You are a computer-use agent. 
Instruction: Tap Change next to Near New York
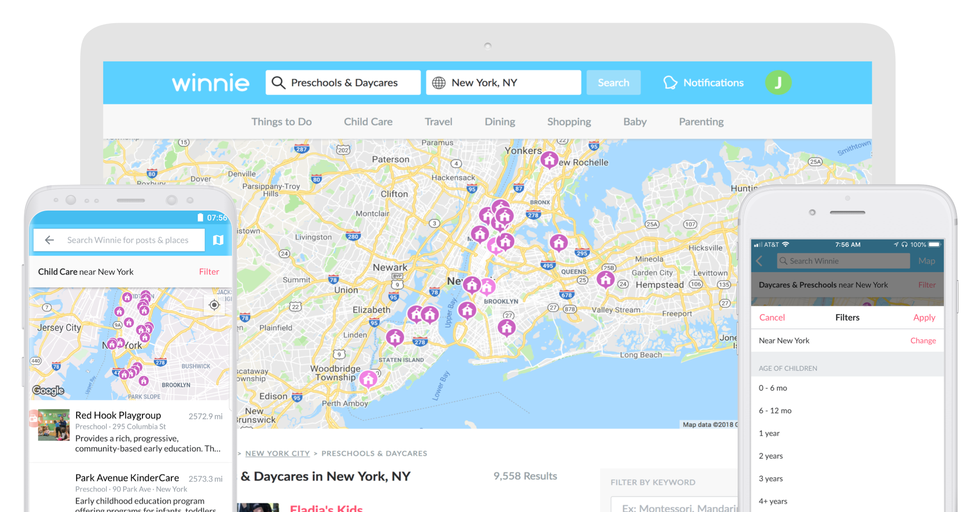click(923, 341)
